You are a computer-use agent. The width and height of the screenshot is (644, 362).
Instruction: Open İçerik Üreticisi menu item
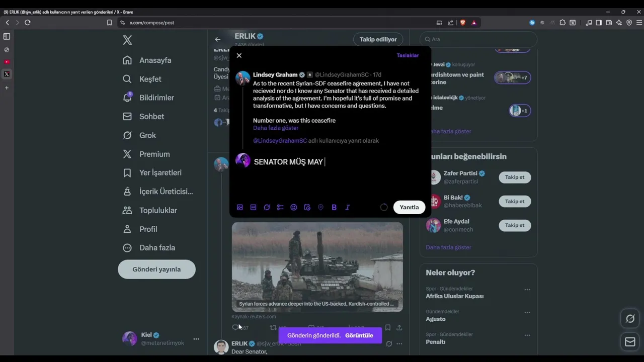158,192
